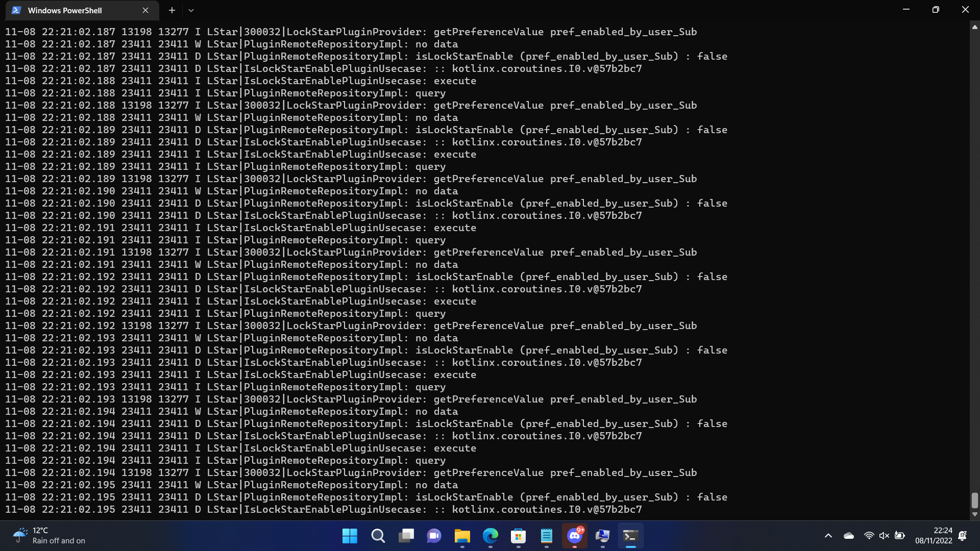Restore down the PowerShell window

tap(936, 10)
